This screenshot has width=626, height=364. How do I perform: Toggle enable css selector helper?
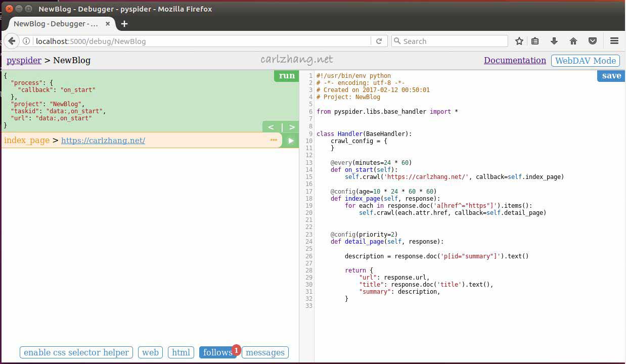click(x=76, y=352)
